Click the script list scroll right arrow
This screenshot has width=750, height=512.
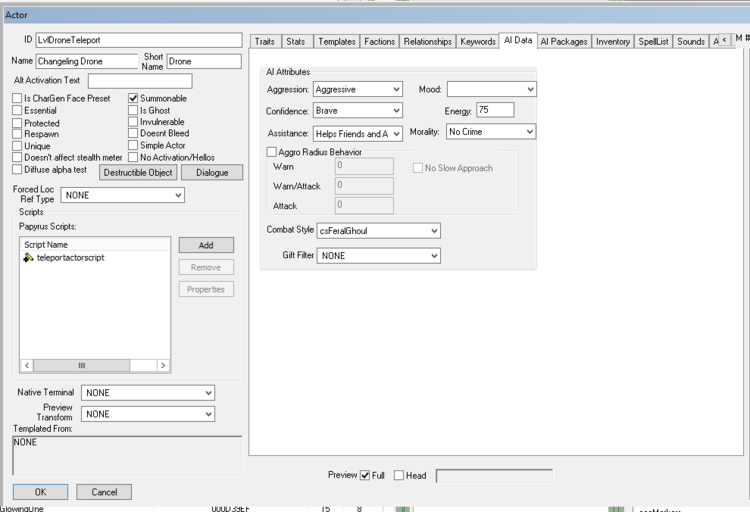[163, 366]
